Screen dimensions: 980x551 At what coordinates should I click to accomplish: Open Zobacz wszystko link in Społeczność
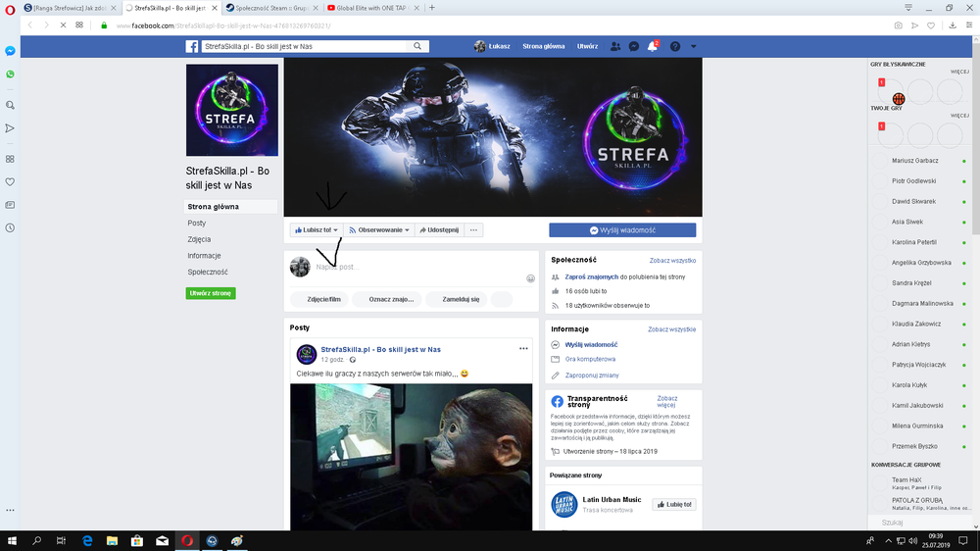pyautogui.click(x=672, y=260)
